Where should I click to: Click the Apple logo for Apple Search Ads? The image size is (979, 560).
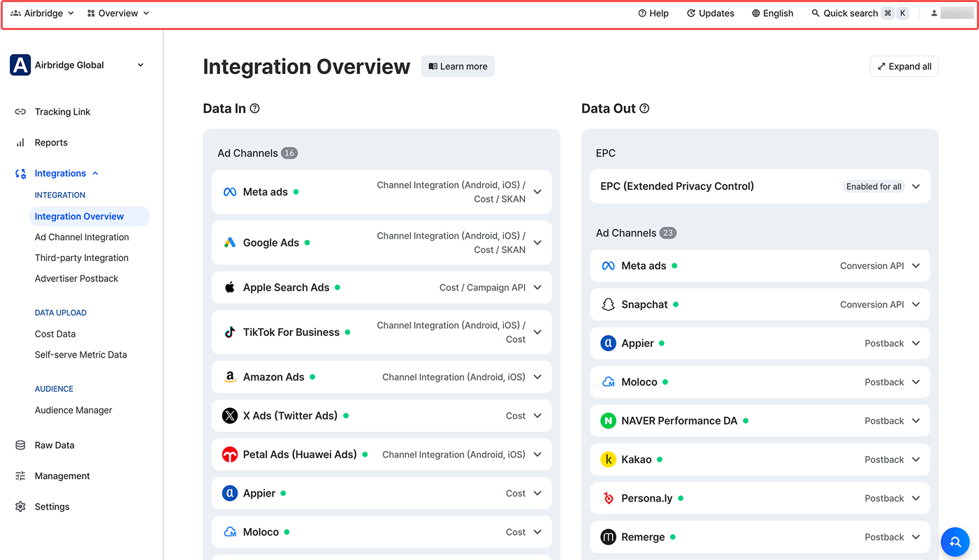tap(230, 287)
